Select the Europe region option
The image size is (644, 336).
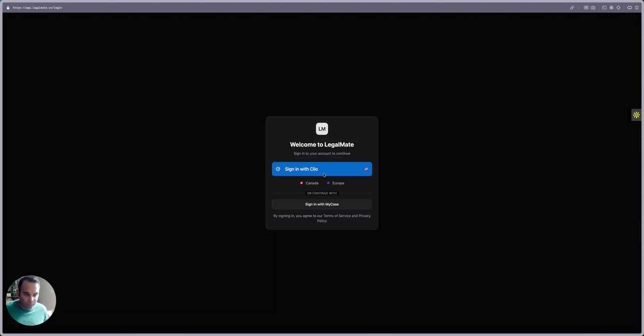click(x=335, y=183)
